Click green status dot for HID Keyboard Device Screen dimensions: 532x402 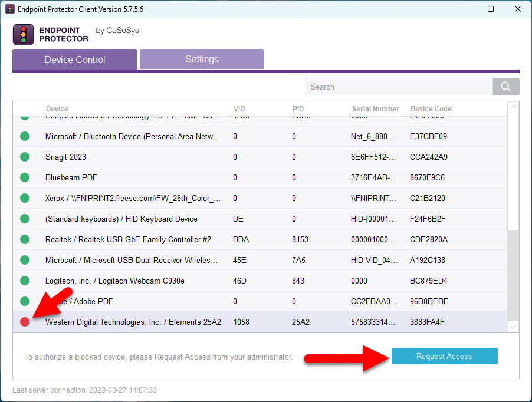[25, 219]
